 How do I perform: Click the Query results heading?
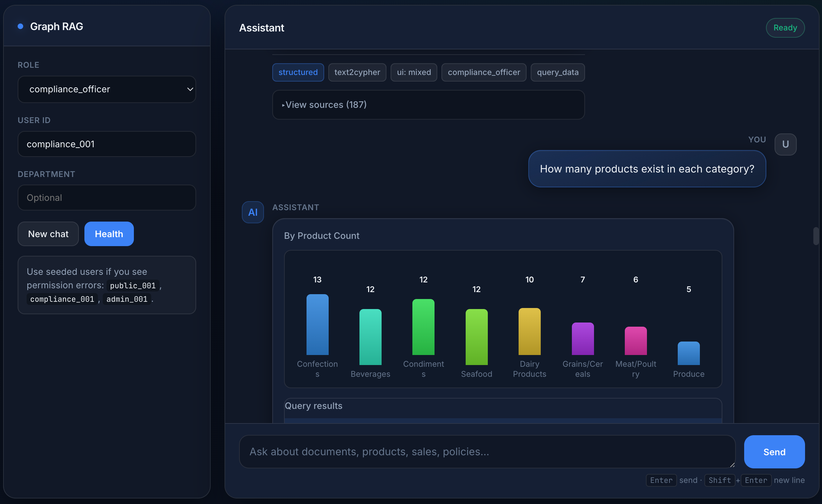pyautogui.click(x=313, y=406)
